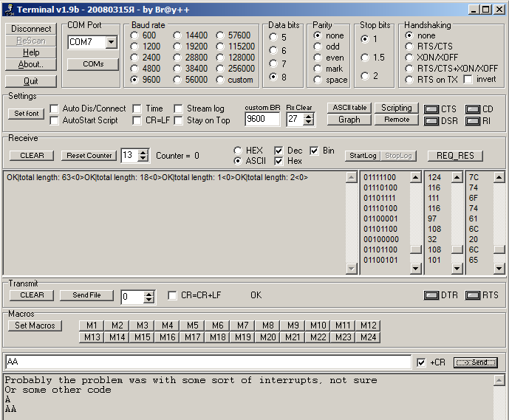
Task: Start logging with StartLog
Action: click(363, 156)
